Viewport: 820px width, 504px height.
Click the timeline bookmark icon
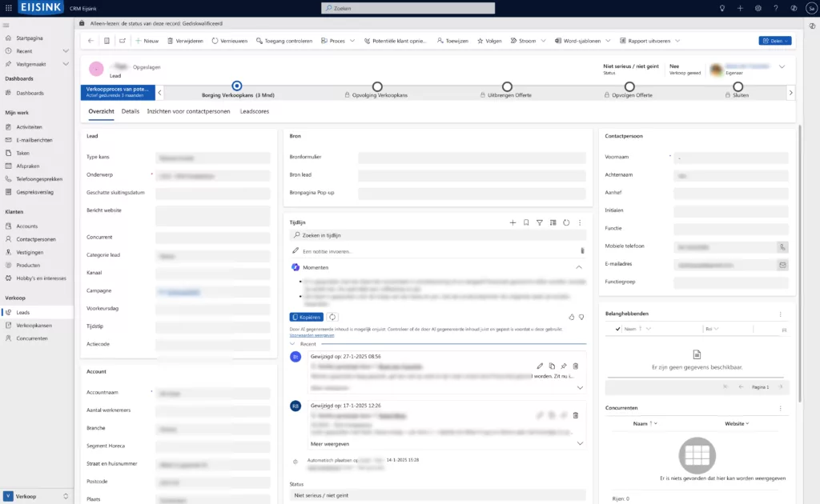pos(526,222)
